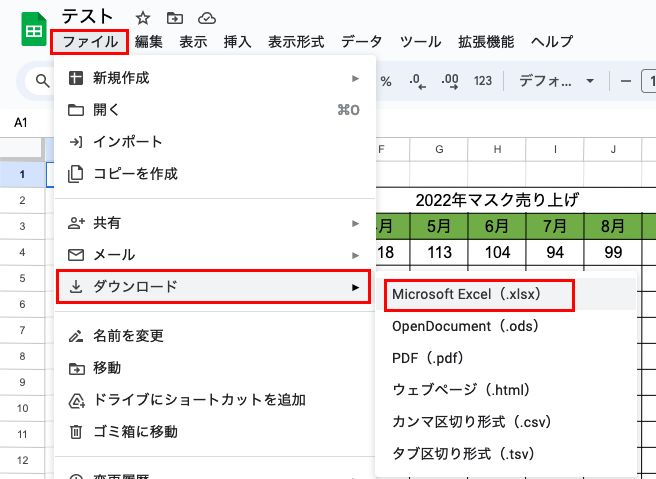Click the Google Sheets home logo
This screenshot has width=656, height=479.
click(x=33, y=29)
